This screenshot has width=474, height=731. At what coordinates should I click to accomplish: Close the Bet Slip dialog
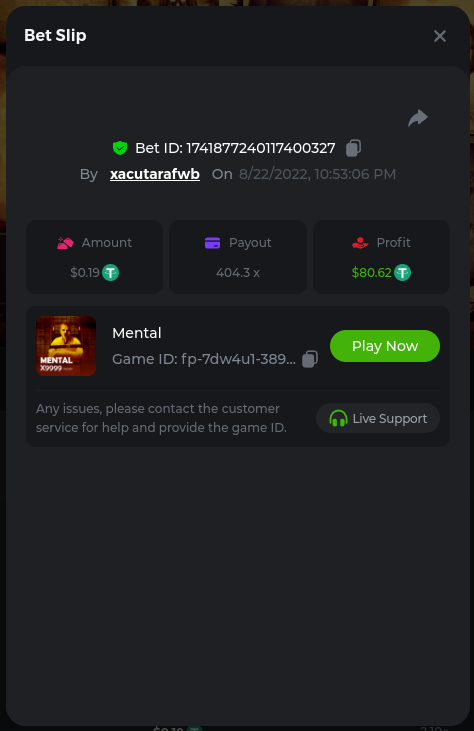(x=440, y=36)
